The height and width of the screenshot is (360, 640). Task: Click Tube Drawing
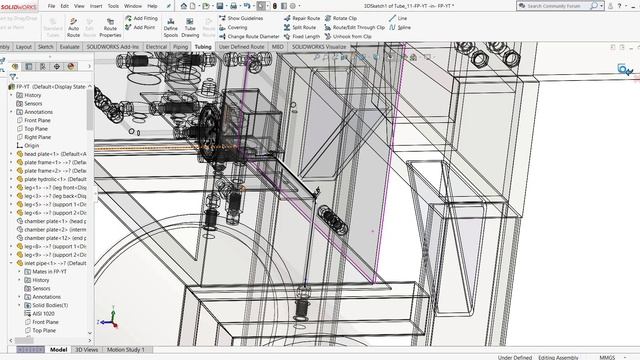coord(190,28)
